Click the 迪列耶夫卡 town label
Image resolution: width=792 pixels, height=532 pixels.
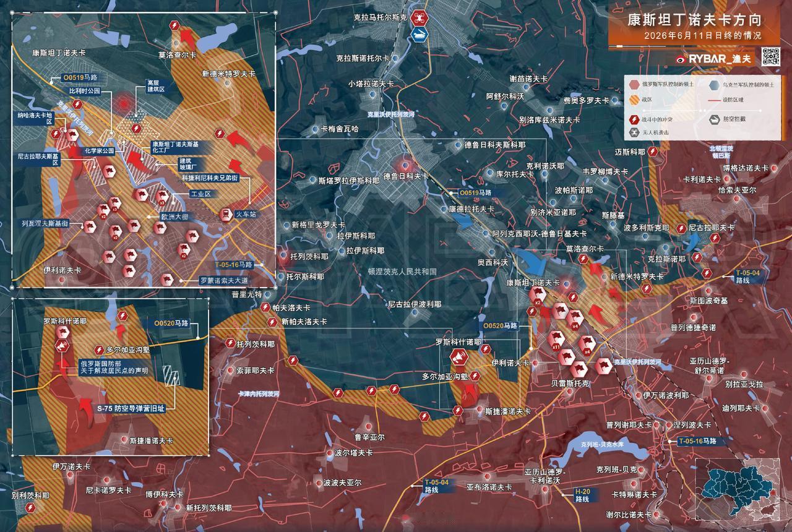[741, 408]
